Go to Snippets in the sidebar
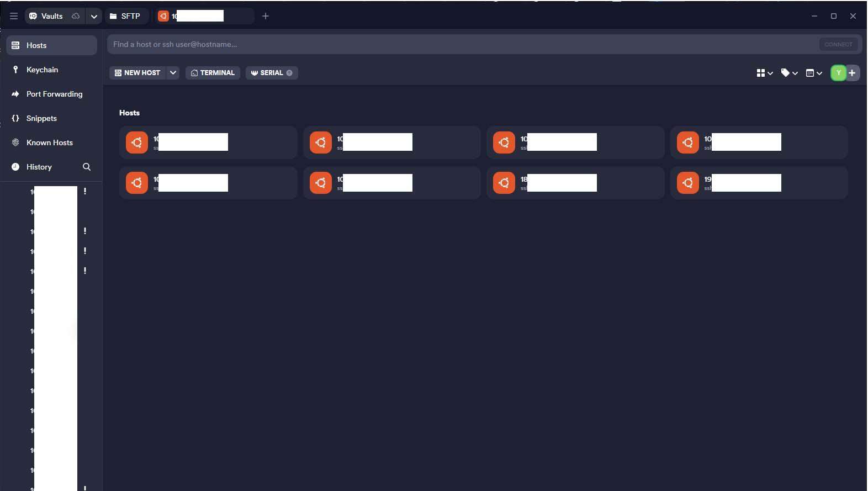The height and width of the screenshot is (491, 868). pos(41,118)
